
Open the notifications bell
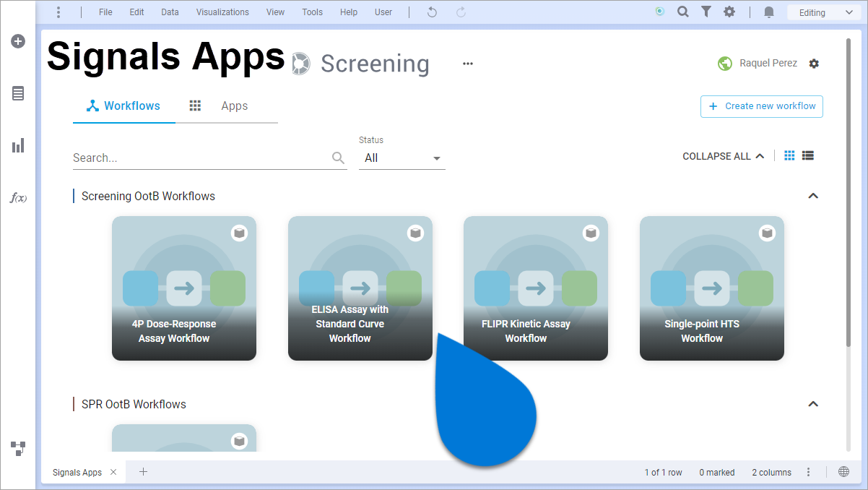coord(768,12)
